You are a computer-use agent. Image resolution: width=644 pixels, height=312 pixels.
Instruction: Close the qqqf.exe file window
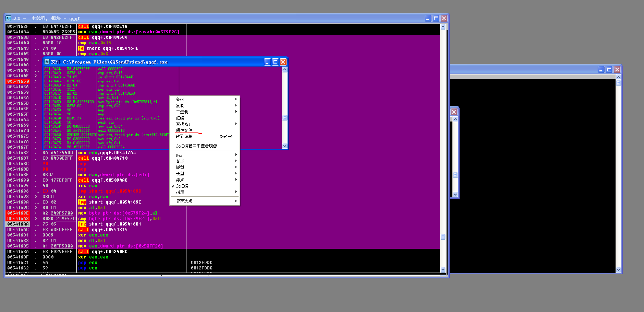click(283, 62)
